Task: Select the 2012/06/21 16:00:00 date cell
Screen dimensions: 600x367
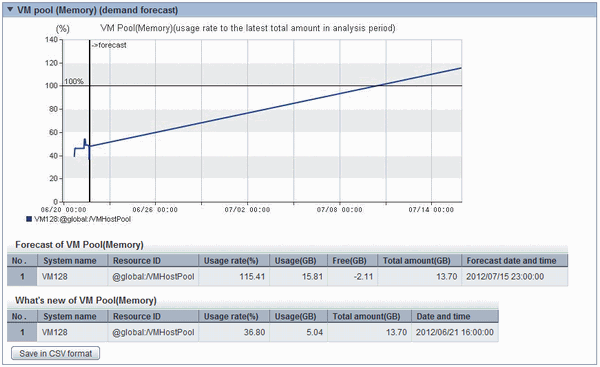Action: pos(455,332)
